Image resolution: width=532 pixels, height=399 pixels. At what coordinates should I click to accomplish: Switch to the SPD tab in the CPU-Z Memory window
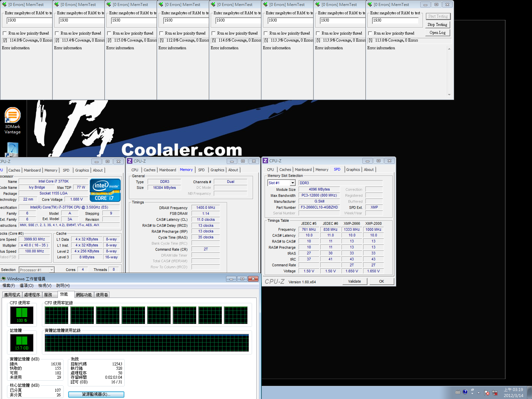pyautogui.click(x=201, y=170)
